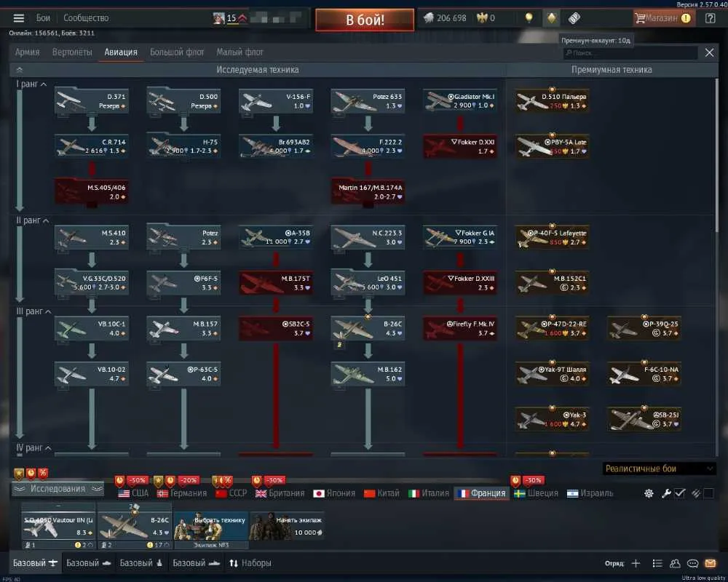Open the chat speech bubble icon
728x582 pixels.
692,563
